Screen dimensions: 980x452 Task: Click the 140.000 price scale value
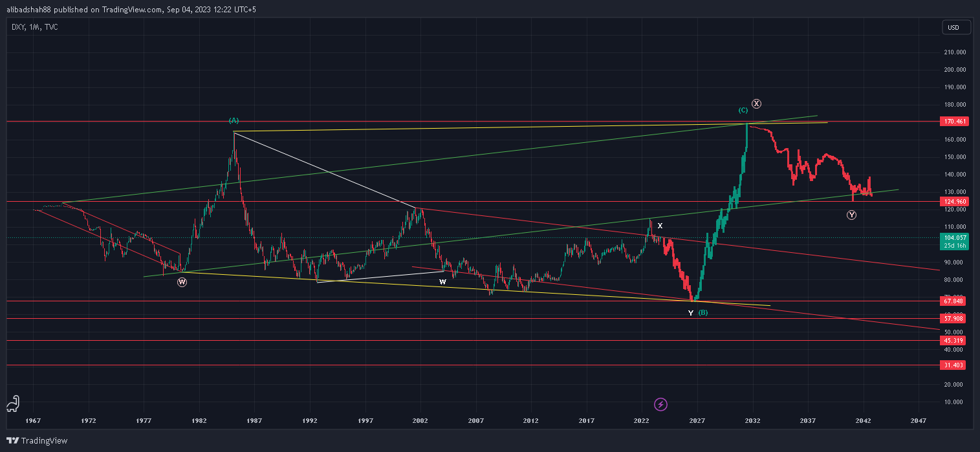[x=956, y=175]
